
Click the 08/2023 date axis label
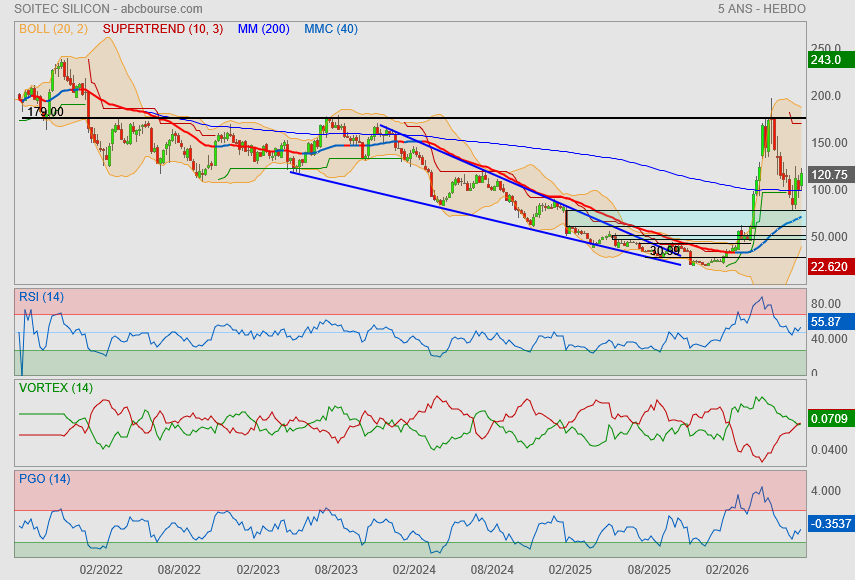tap(336, 570)
